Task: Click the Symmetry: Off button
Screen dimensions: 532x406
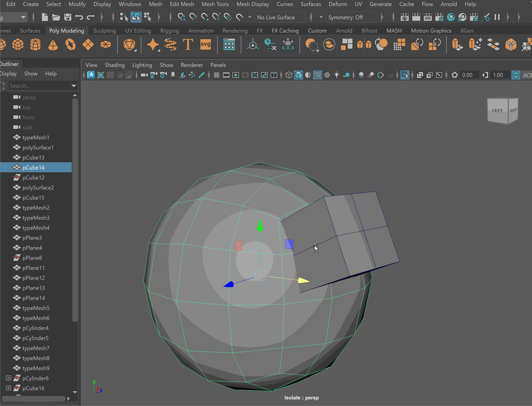Action: 350,17
